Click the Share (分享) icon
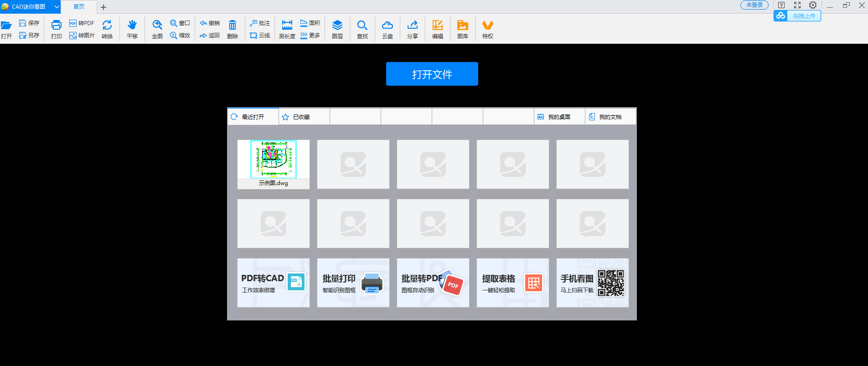This screenshot has height=366, width=868. coord(413,26)
